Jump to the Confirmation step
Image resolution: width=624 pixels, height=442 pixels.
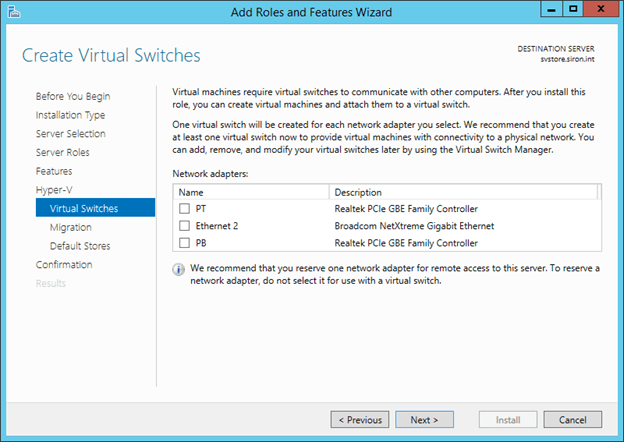pyautogui.click(x=64, y=265)
